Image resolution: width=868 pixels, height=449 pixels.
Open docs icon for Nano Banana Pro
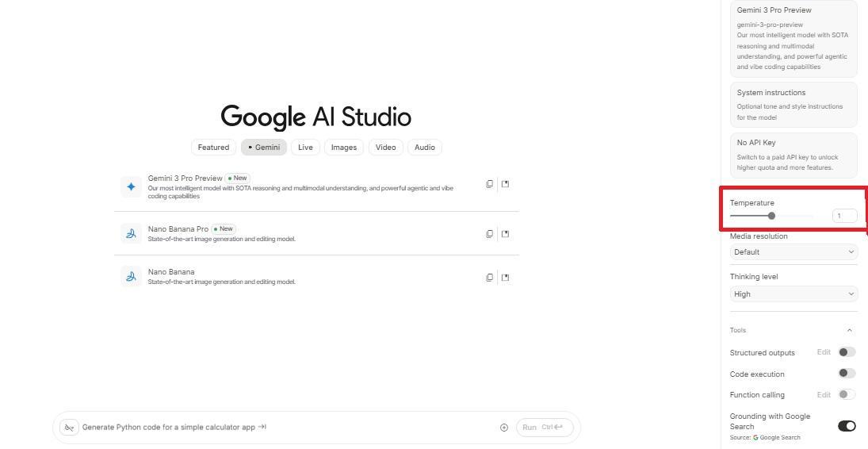pyautogui.click(x=506, y=234)
